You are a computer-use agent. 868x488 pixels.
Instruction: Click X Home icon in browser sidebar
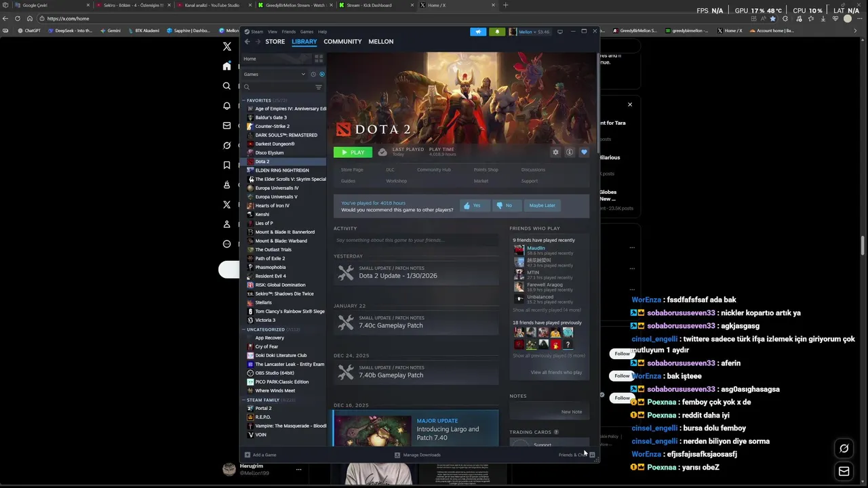(226, 66)
